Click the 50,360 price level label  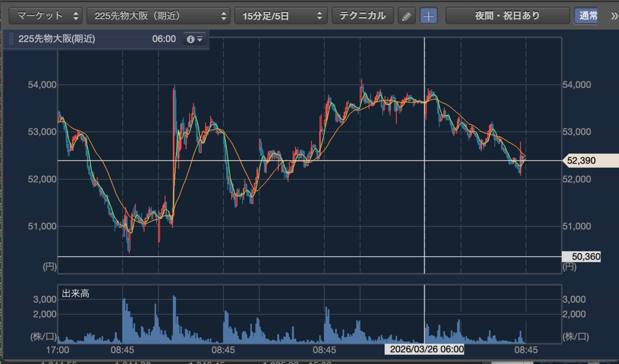click(581, 257)
